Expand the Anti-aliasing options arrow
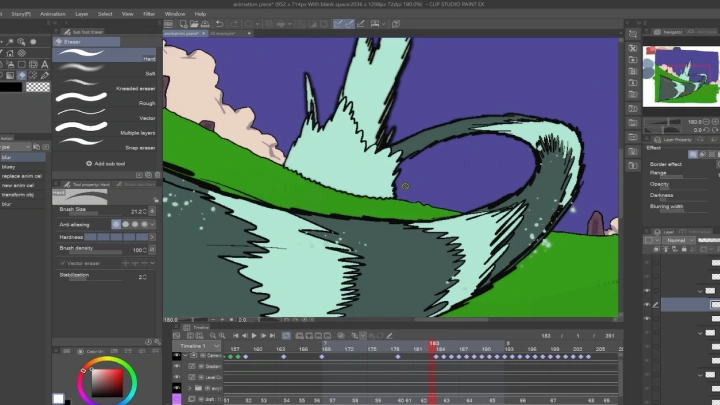 (x=152, y=224)
